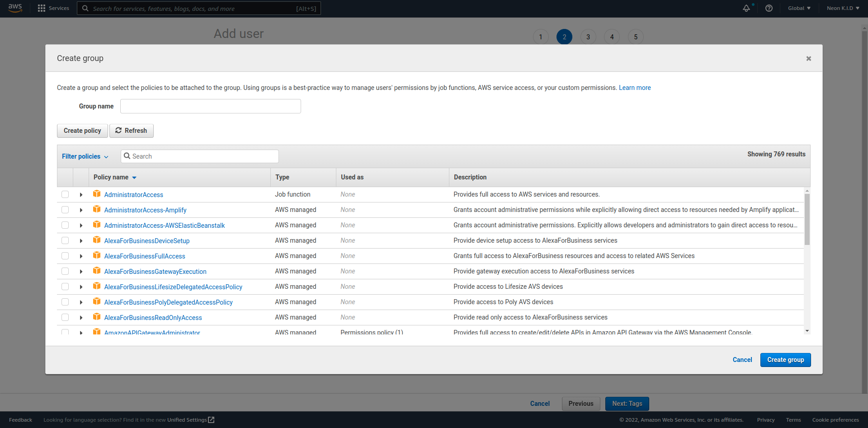Select the AdministratorAccess policy checkbox

pos(65,194)
